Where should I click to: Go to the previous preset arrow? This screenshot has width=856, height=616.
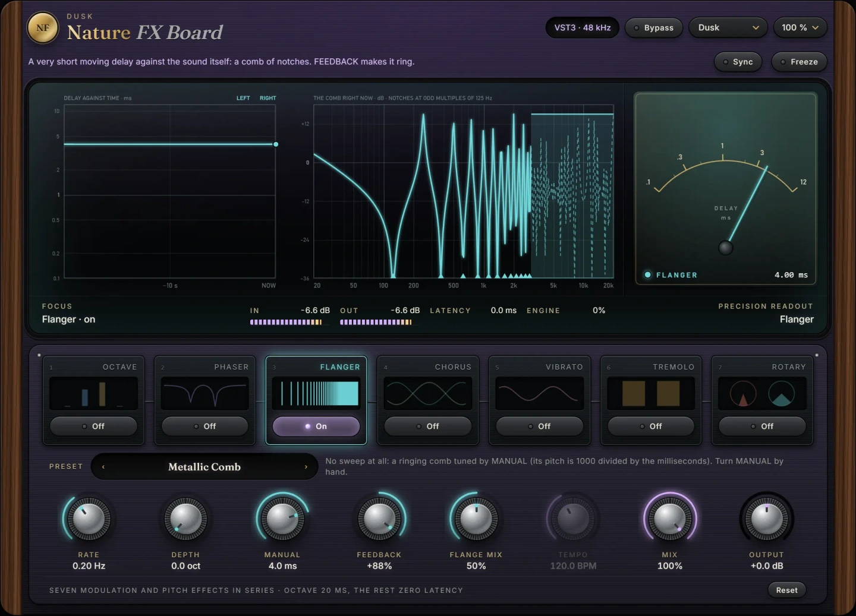(x=103, y=467)
